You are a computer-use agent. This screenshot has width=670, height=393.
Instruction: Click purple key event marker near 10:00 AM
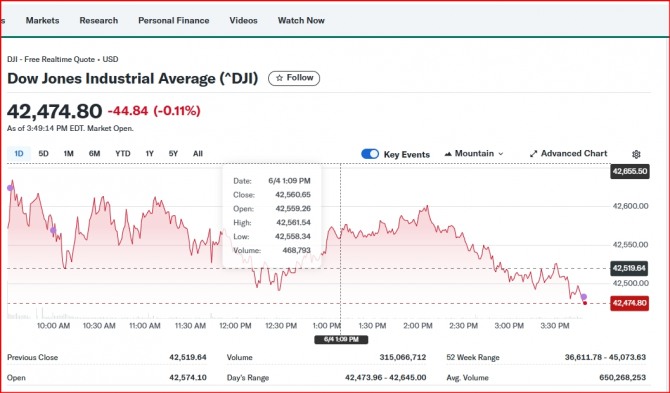click(53, 231)
